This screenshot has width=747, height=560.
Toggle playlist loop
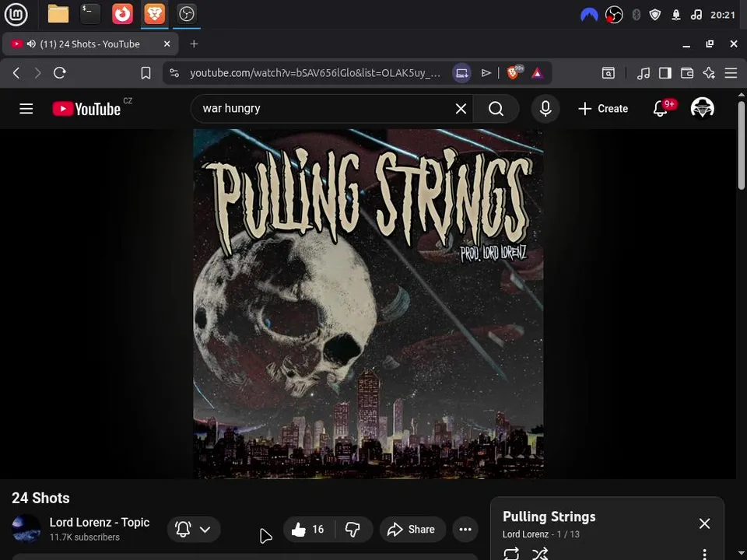click(510, 554)
